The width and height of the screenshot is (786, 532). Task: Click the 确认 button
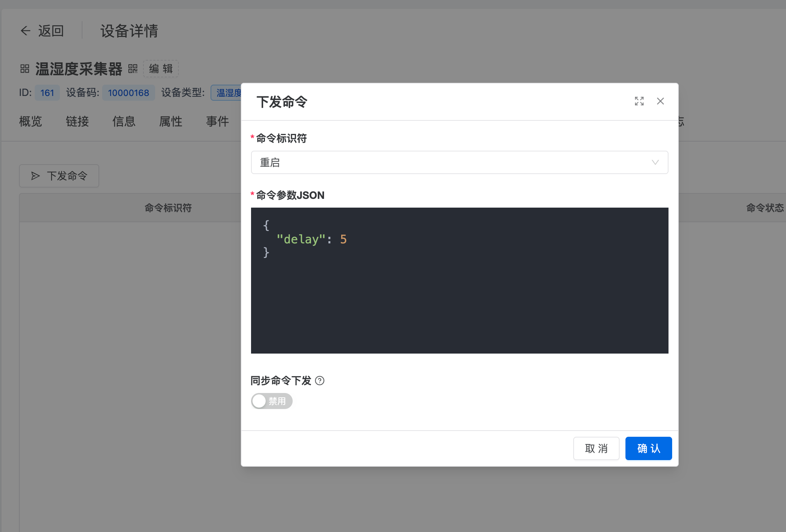click(x=648, y=448)
